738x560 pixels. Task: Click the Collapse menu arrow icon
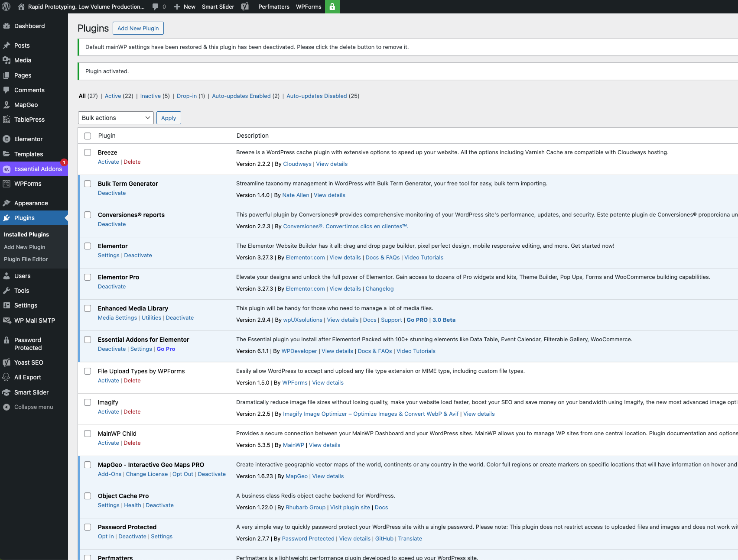click(x=7, y=407)
